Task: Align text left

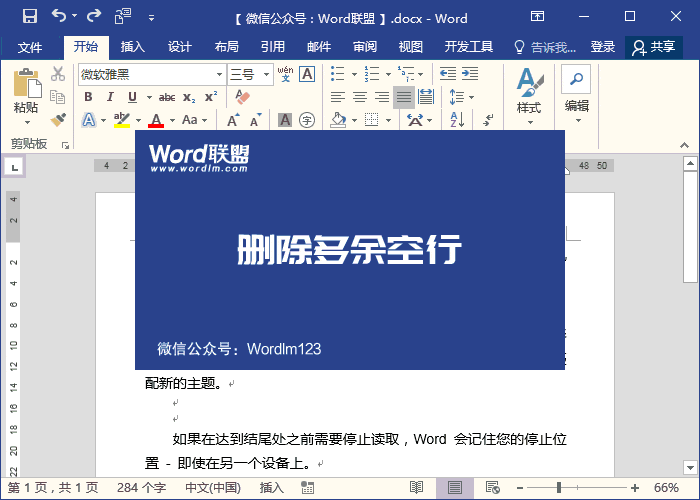Action: coord(338,97)
